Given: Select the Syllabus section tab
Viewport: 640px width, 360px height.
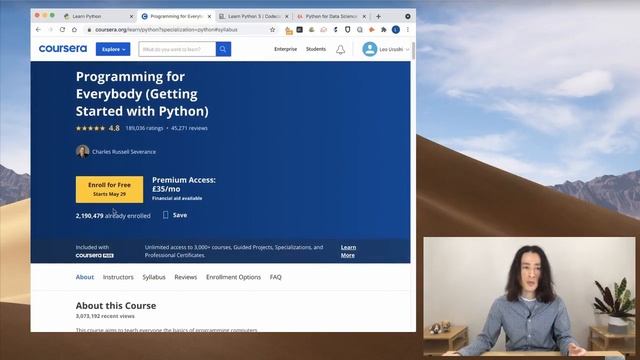Looking at the screenshot, I should [x=154, y=277].
